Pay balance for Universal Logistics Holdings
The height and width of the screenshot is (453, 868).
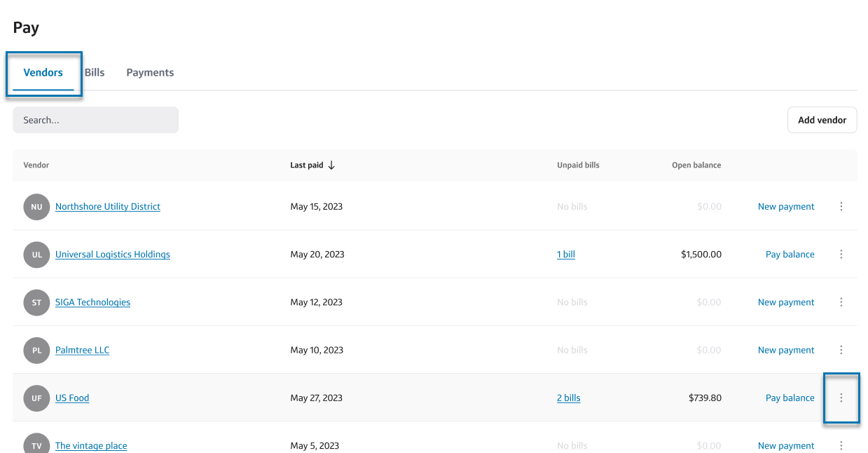coord(790,255)
